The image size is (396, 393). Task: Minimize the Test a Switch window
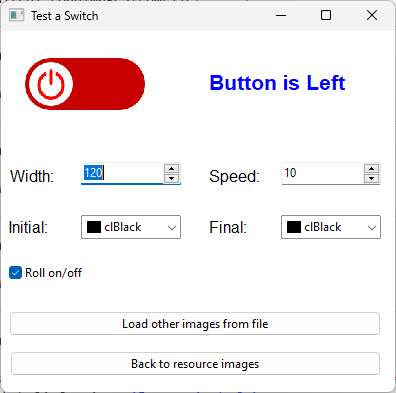281,15
